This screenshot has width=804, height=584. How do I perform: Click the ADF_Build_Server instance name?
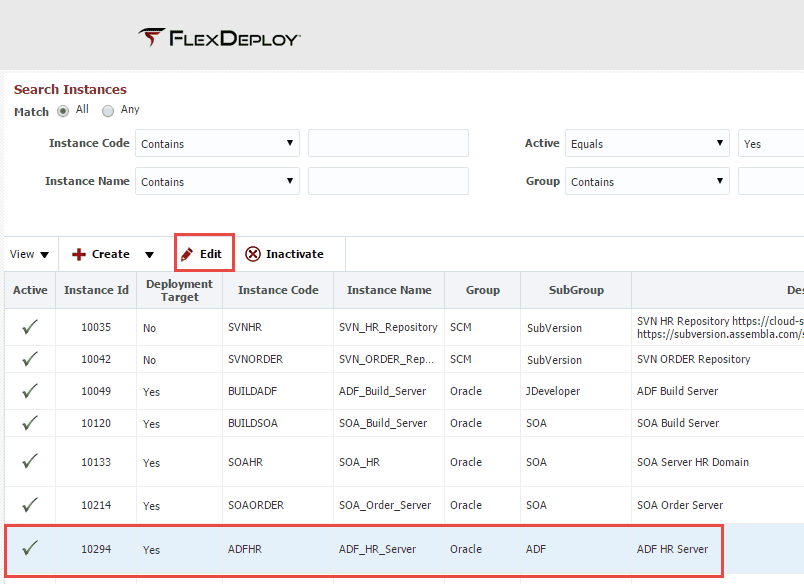383,391
